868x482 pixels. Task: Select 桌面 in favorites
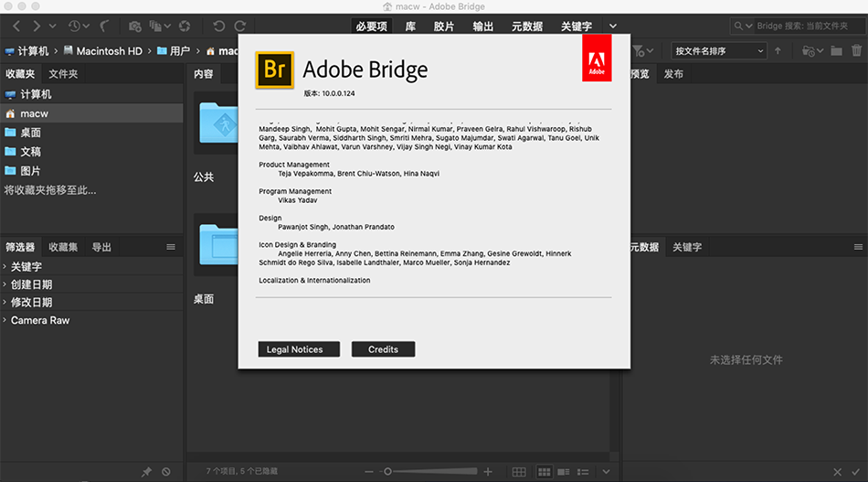pos(91,133)
